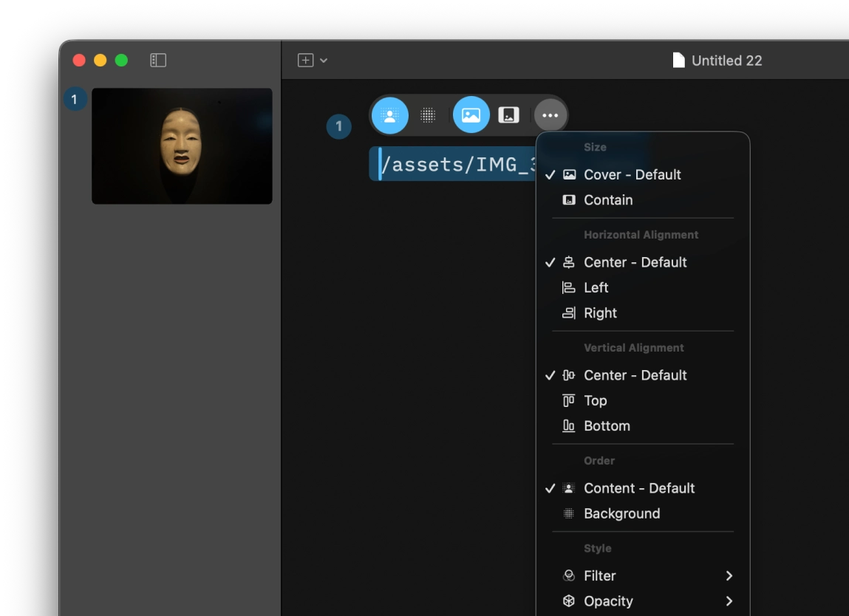Click the new slide plus icon
This screenshot has height=616, width=849.
click(x=307, y=60)
